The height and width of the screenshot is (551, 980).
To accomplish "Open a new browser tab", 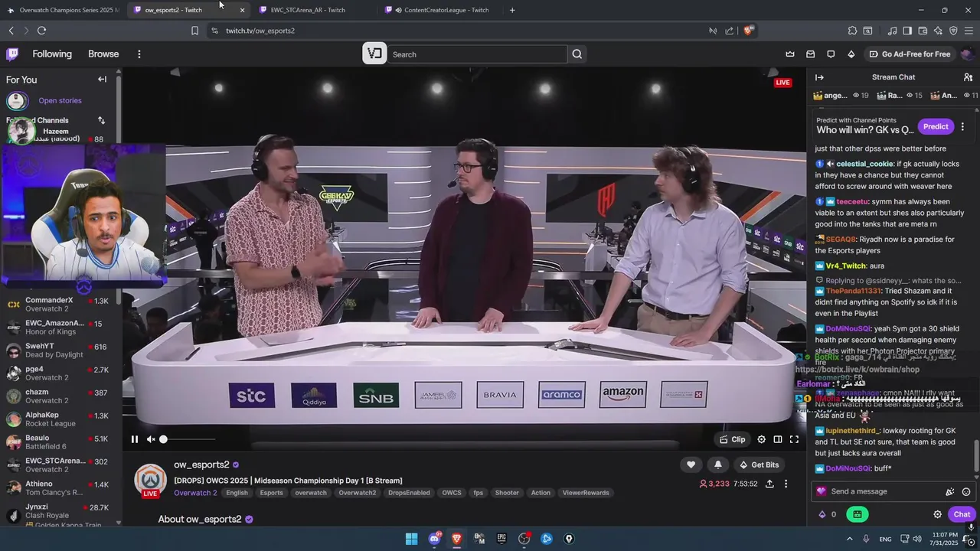I will (x=512, y=10).
